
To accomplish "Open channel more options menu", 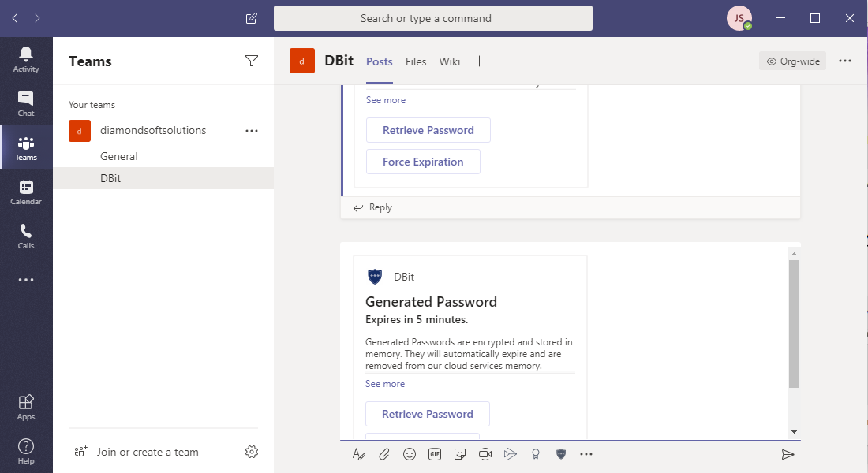I will [x=845, y=61].
